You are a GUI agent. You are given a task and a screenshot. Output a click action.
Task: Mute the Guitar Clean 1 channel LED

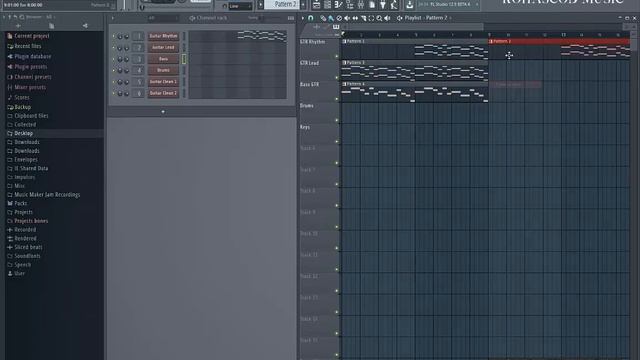click(113, 82)
